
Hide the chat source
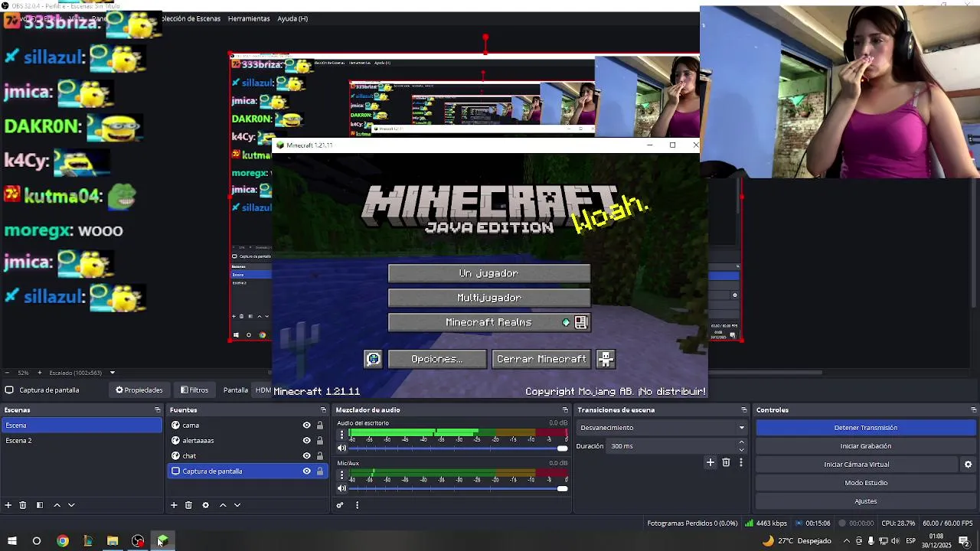pos(306,456)
